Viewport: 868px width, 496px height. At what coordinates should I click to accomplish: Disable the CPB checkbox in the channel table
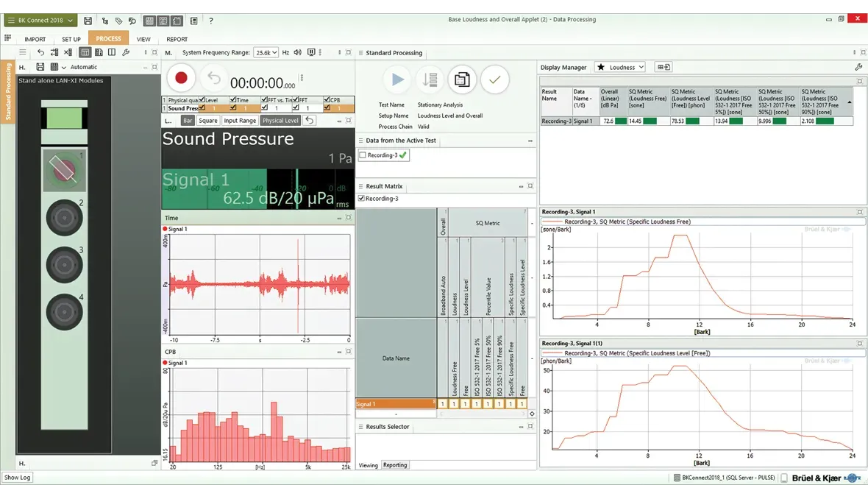[x=327, y=100]
